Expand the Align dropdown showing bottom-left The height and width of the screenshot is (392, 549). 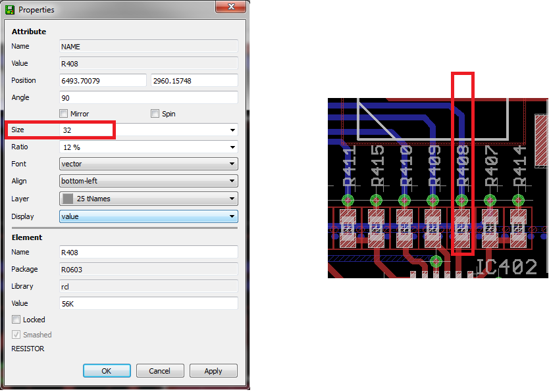(x=232, y=181)
